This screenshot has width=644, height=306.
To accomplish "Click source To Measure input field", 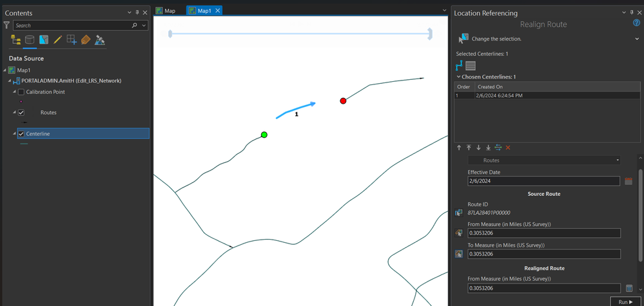I will 544,254.
